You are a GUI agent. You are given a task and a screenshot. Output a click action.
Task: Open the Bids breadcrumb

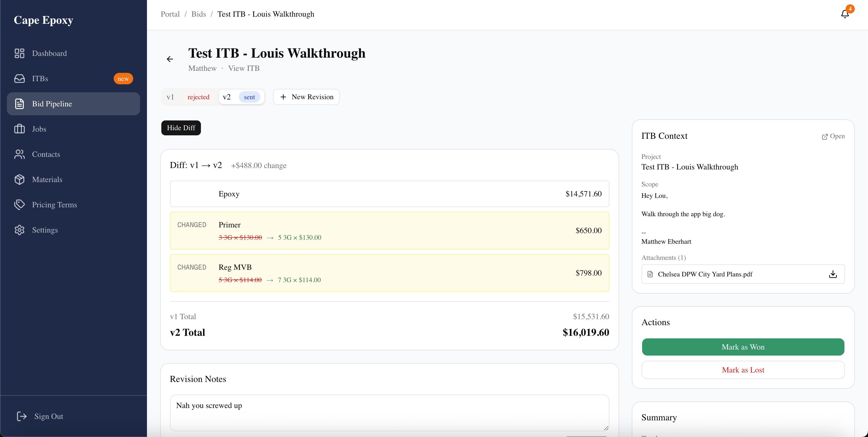tap(198, 14)
